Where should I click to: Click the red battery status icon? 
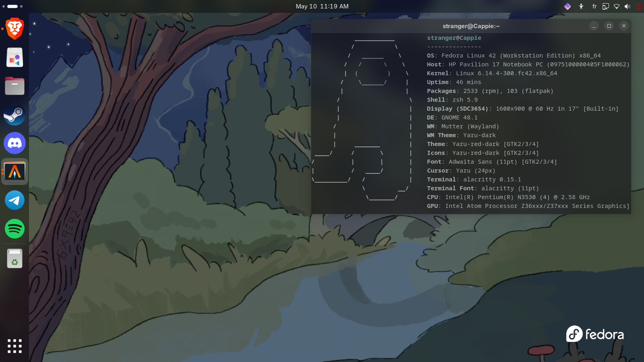[x=638, y=6]
